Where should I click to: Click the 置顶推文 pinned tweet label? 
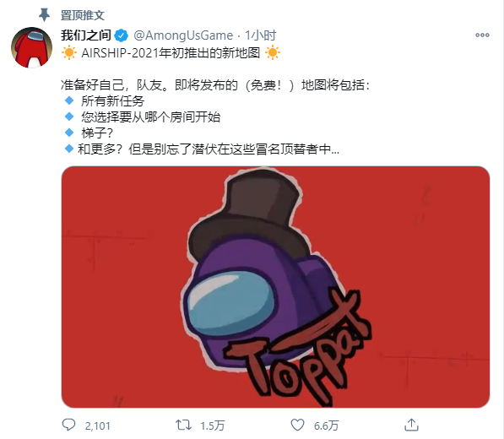coord(83,15)
